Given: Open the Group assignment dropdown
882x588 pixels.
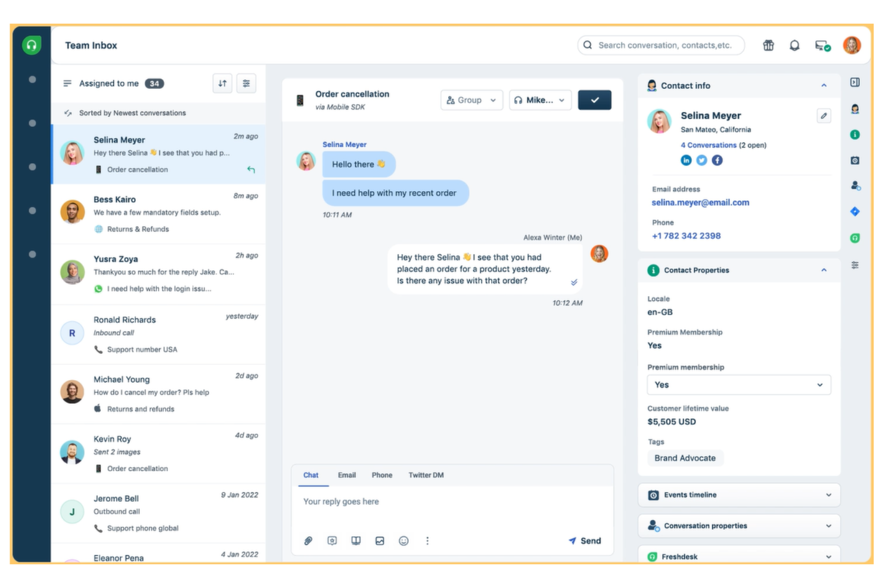Looking at the screenshot, I should [x=470, y=99].
